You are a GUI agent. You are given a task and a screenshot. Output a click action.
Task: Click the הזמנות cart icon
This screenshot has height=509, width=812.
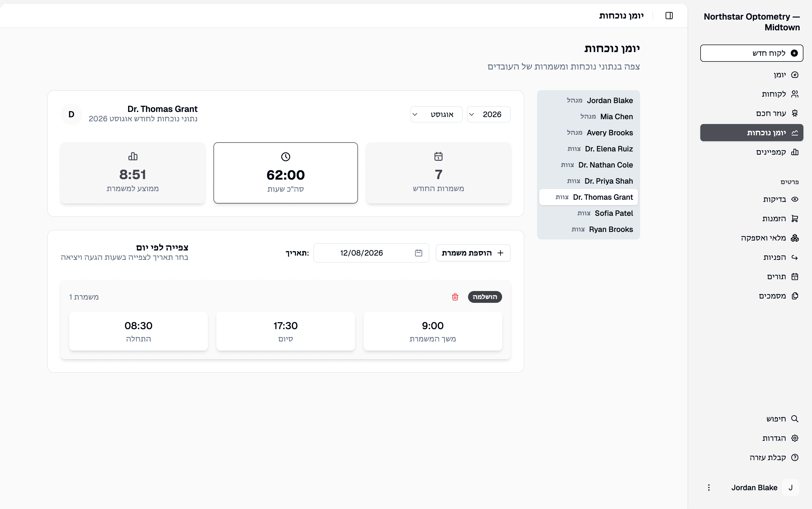coord(795,219)
